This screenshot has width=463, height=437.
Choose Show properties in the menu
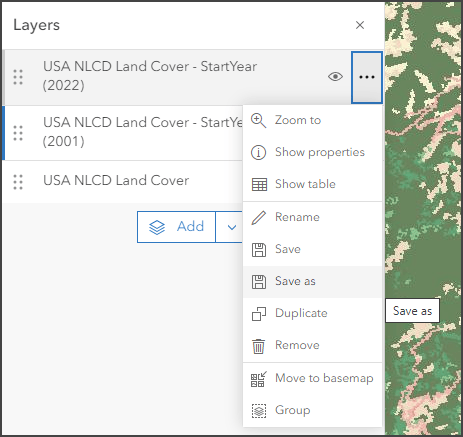click(x=313, y=152)
